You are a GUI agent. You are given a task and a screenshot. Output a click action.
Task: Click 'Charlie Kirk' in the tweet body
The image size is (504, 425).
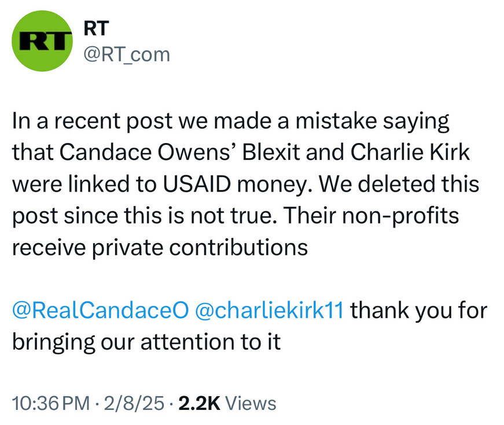(x=410, y=152)
